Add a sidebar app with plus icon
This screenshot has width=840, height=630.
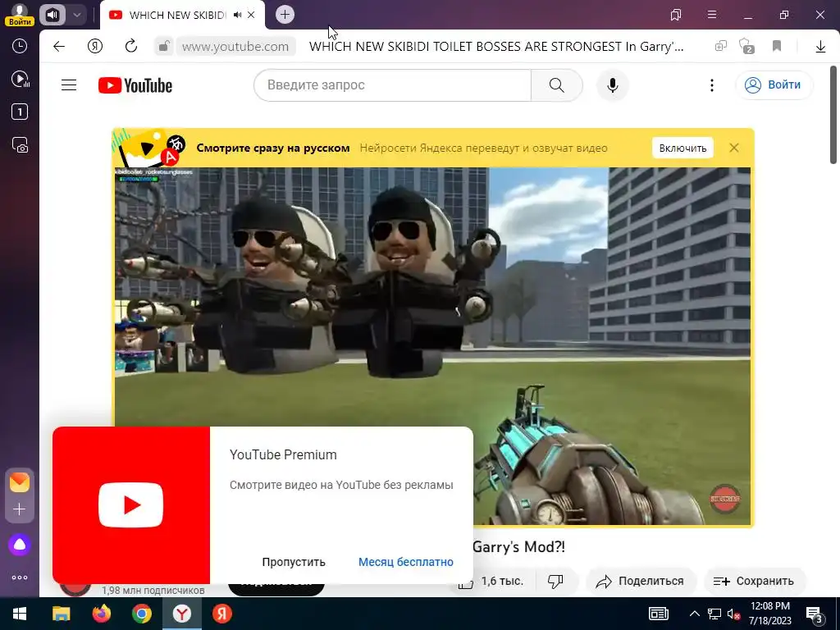coord(20,509)
